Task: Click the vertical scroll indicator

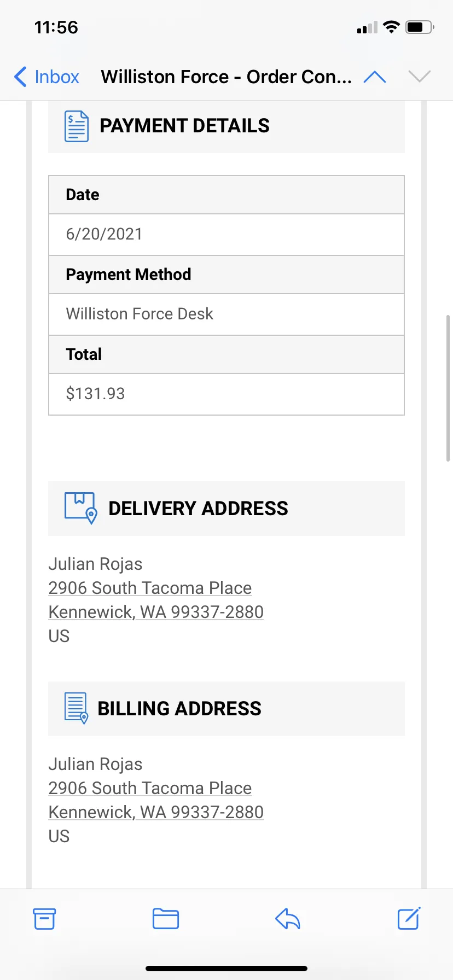Action: coord(448,388)
